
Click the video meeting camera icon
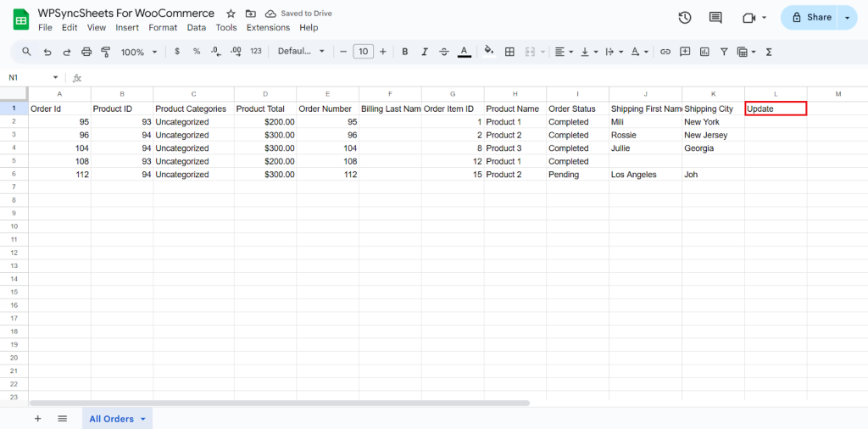click(749, 18)
